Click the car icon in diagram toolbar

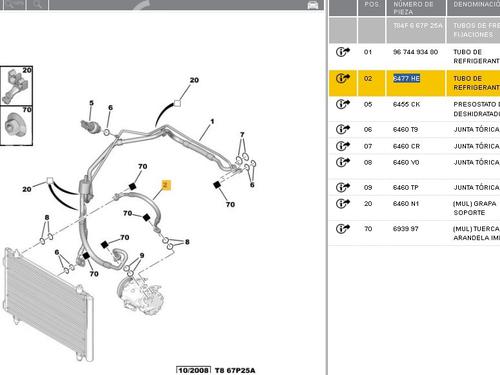coord(313,5)
